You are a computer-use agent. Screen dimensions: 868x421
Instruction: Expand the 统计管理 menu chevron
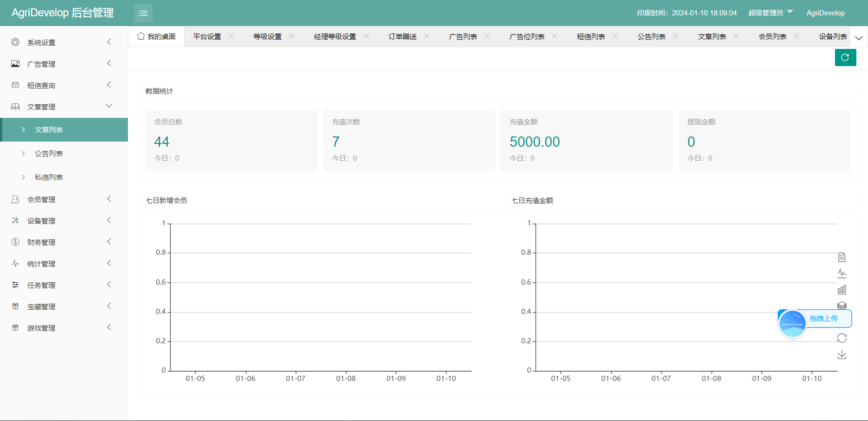point(109,263)
